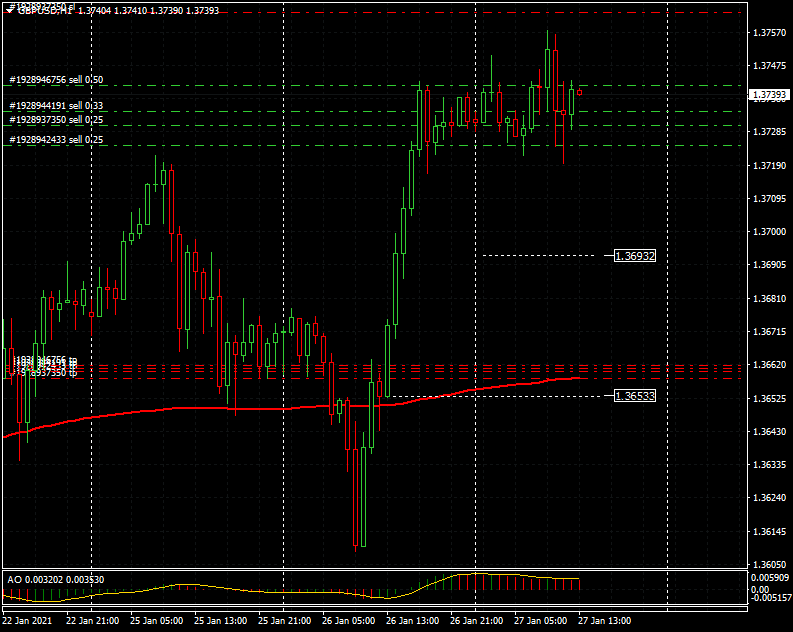The height and width of the screenshot is (632, 793).
Task: Click the 1.36620 price axis value
Action: click(x=770, y=365)
